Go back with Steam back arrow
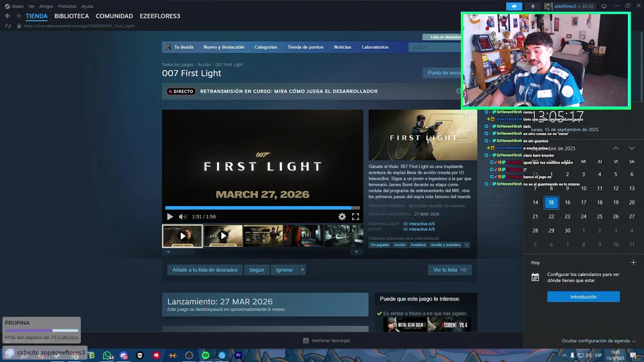Image resolution: width=644 pixels, height=362 pixels. pos(7,16)
